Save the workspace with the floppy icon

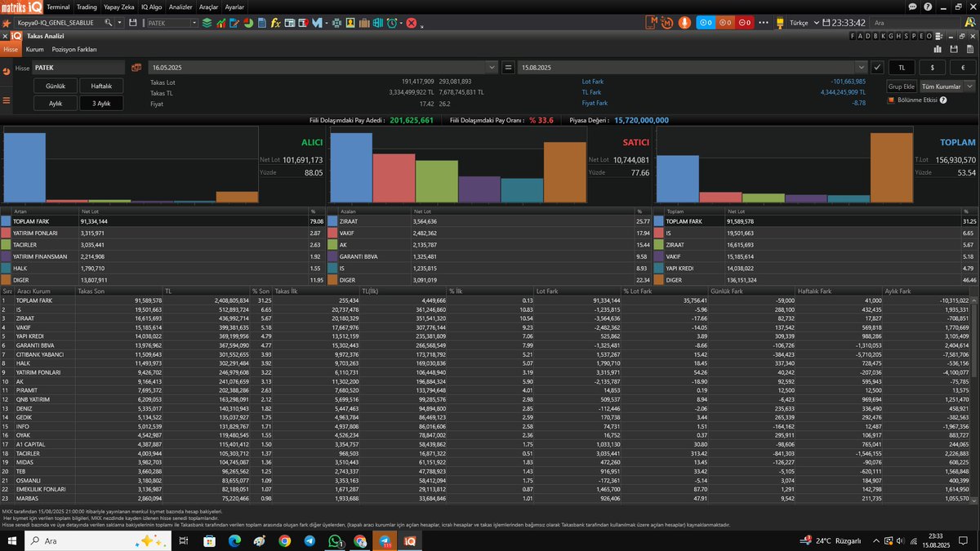tap(132, 23)
